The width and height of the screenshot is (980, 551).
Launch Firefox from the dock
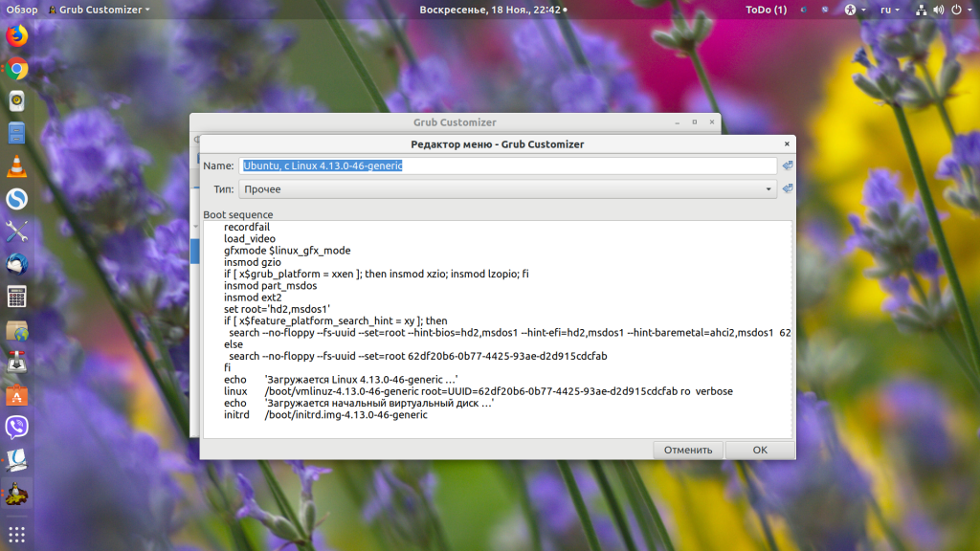16,36
